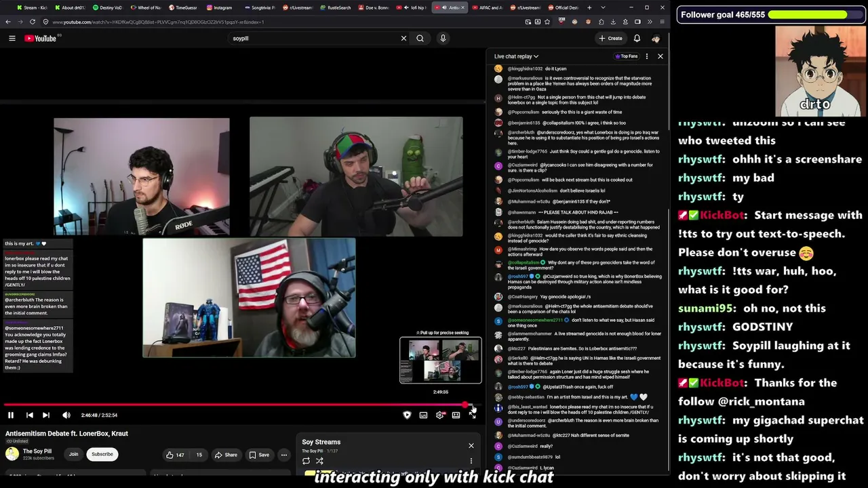Open the Create menu

[611, 39]
